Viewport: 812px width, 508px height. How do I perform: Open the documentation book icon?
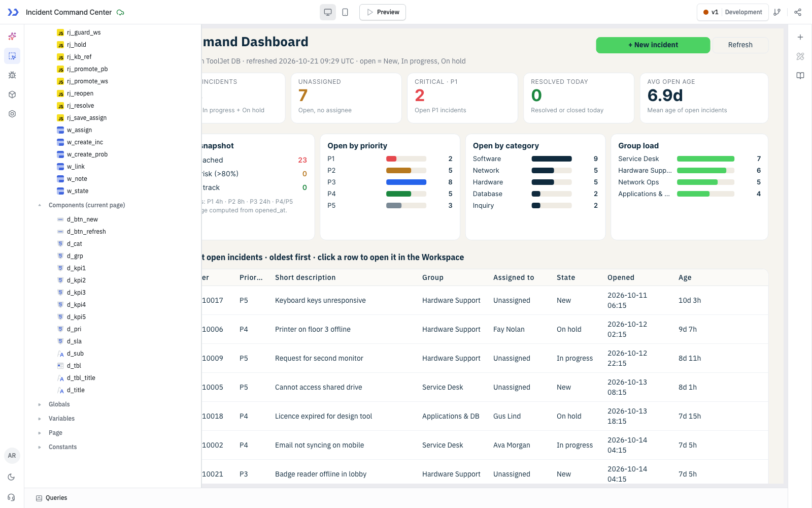pos(800,76)
